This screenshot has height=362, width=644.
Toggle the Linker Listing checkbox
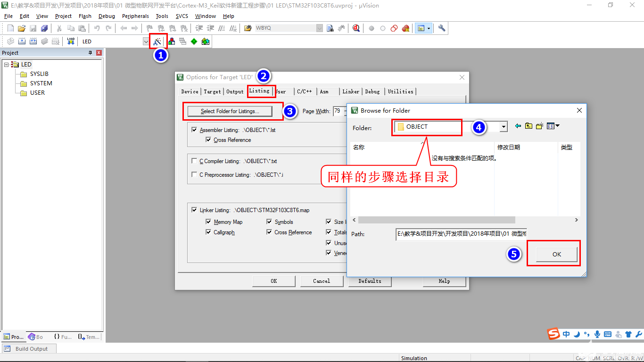(195, 210)
